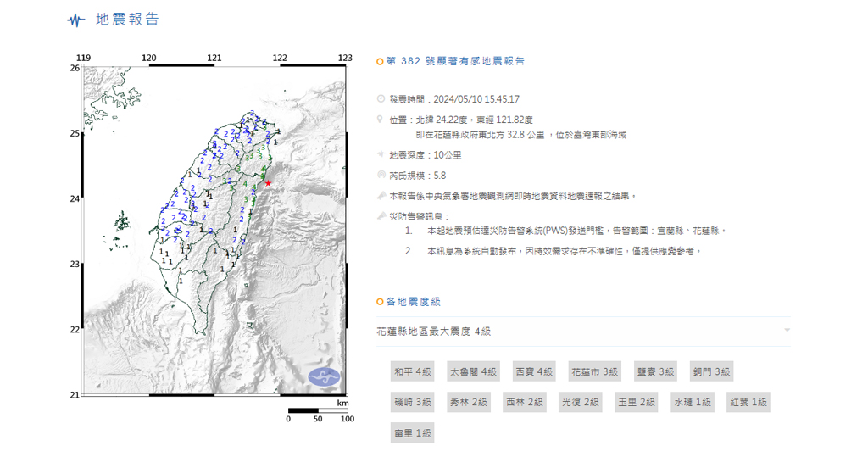
Task: Collapse the 花蓮縣 section using its arrow
Action: tap(787, 330)
